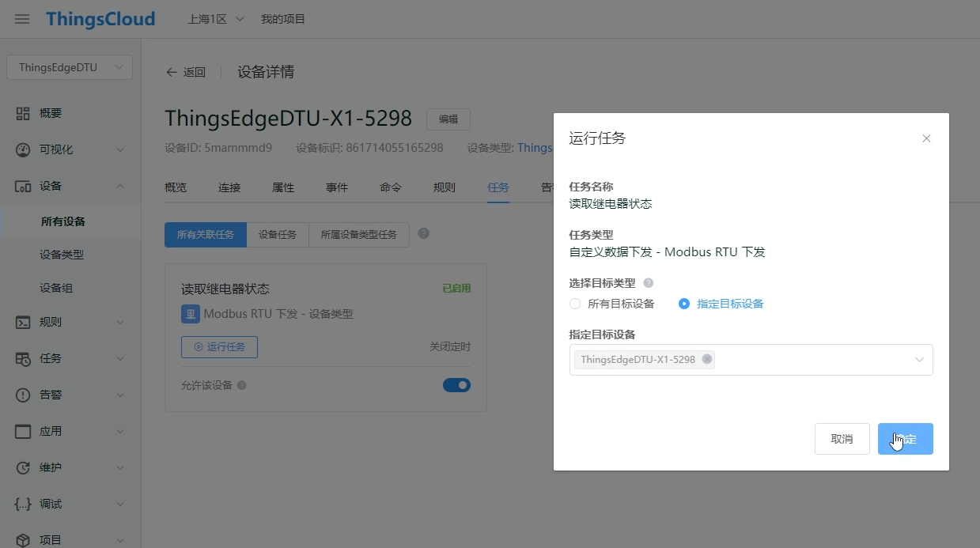Click the back arrow next to 返回
Viewport: 980px width, 548px height.
[171, 72]
